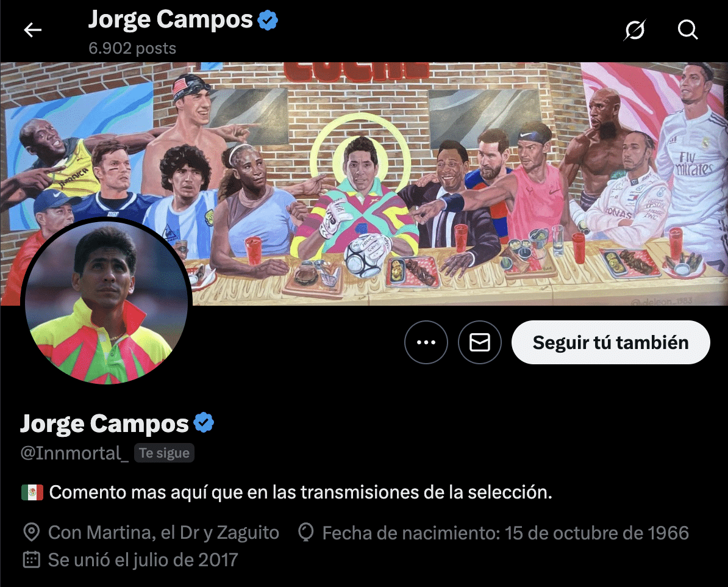This screenshot has height=587, width=728.
Task: Click the Jorge Campos header title
Action: tap(170, 20)
